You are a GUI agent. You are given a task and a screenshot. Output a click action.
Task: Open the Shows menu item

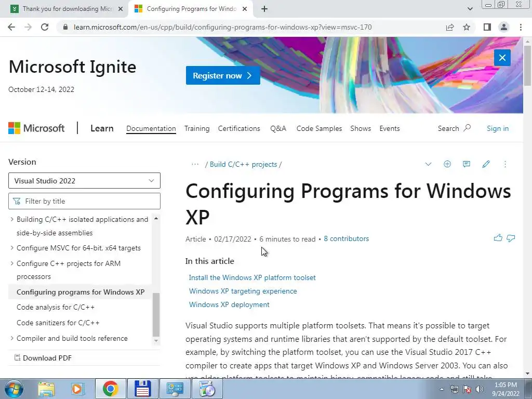[x=361, y=128]
